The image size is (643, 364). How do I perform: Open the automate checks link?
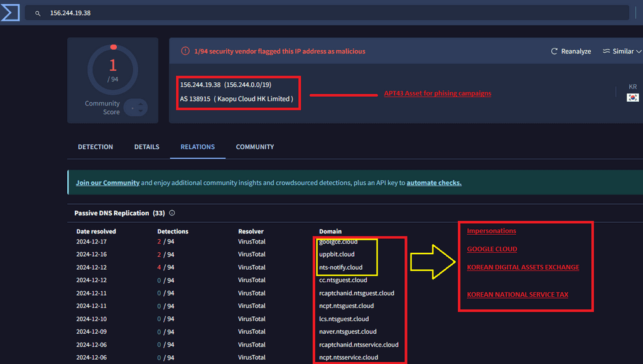434,183
